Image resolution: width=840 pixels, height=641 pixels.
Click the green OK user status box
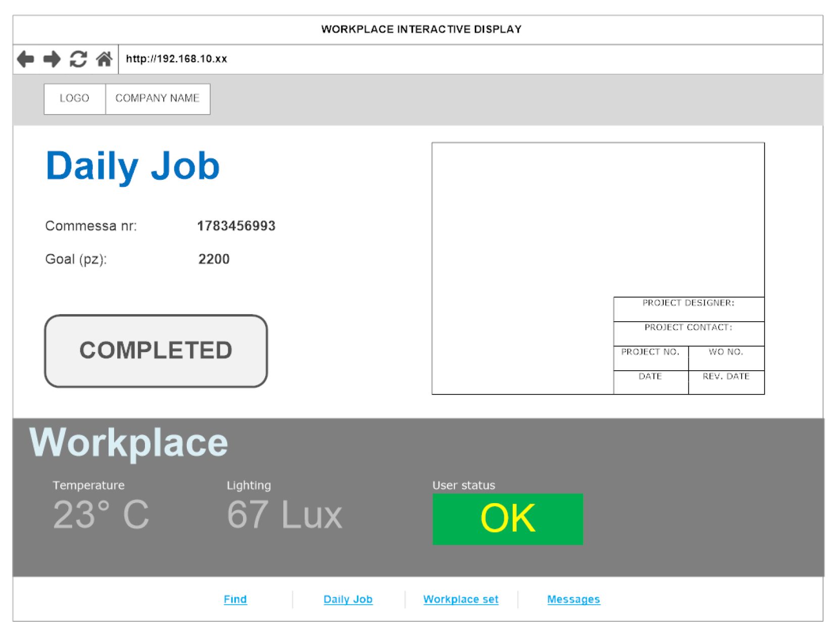508,519
